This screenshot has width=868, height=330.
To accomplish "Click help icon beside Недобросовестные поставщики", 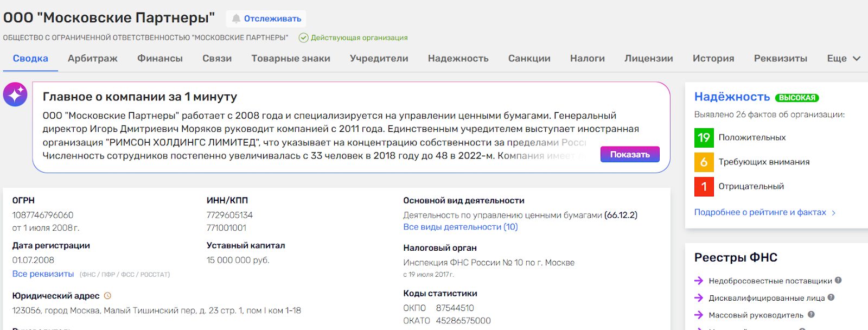I will click(x=838, y=281).
